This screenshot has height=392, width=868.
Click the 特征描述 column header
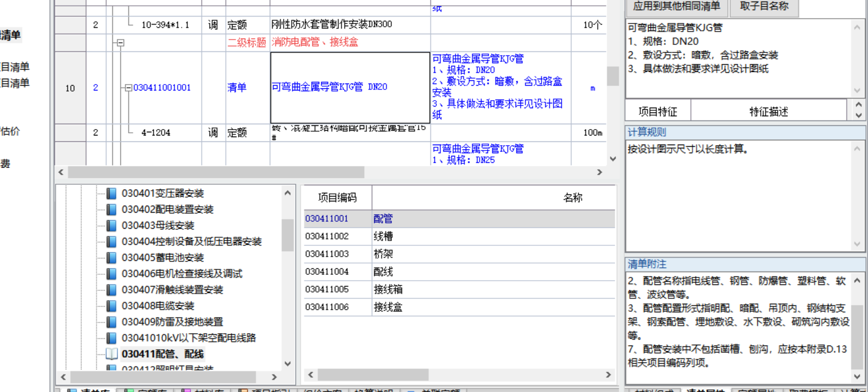click(x=769, y=111)
